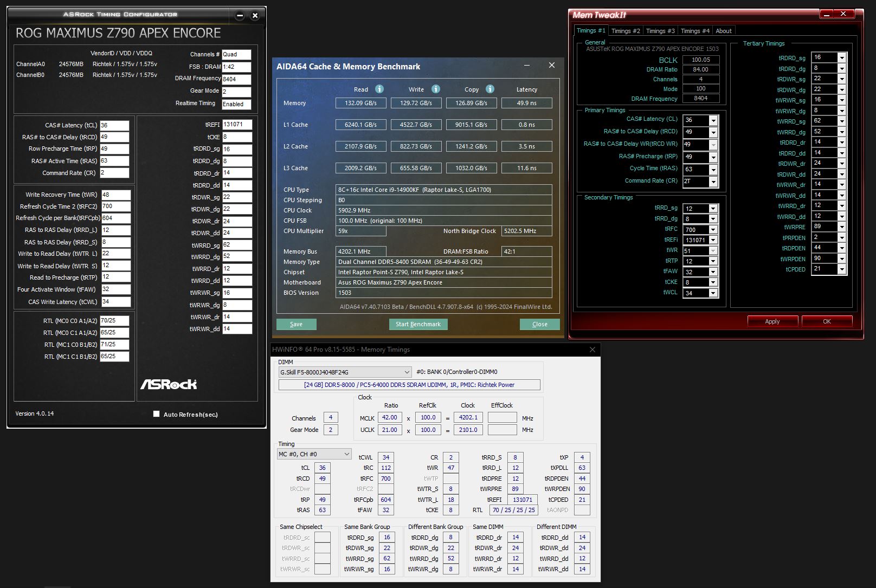Open the CAS# Latency (CL) dropdown in Mem TweakIt
Screen dimensions: 876x588
713,120
